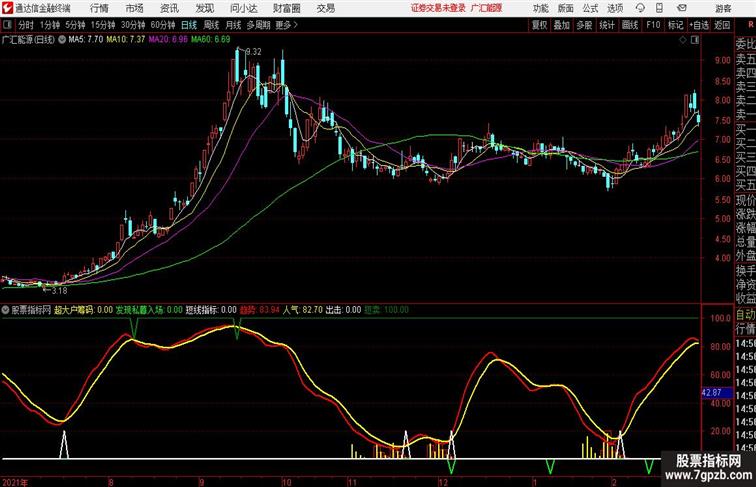Add stock with +自选 button
Viewport: 756px width, 487px height.
click(699, 25)
